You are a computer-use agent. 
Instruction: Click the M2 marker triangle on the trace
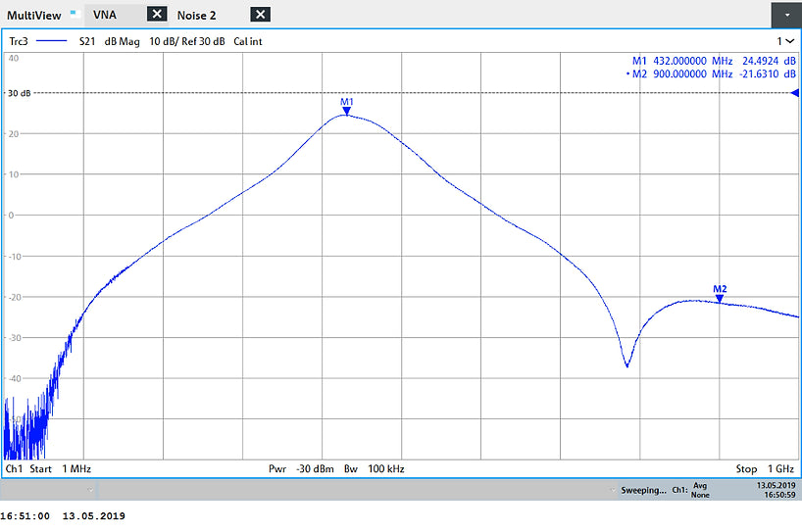[x=720, y=298]
